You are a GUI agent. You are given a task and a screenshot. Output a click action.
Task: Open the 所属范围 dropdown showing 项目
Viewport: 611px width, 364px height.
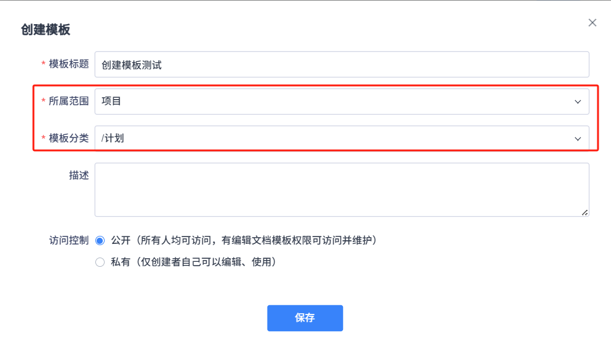[334, 102]
